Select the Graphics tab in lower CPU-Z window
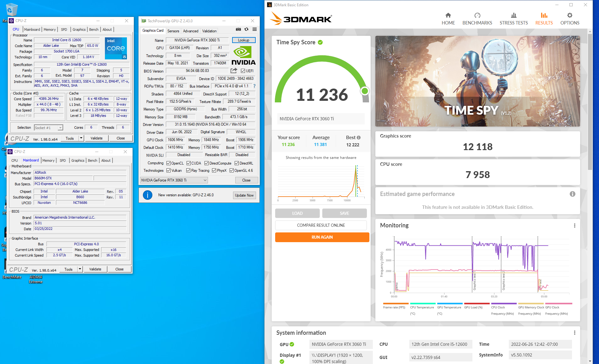Viewport: 599px width, 364px height. 78,160
